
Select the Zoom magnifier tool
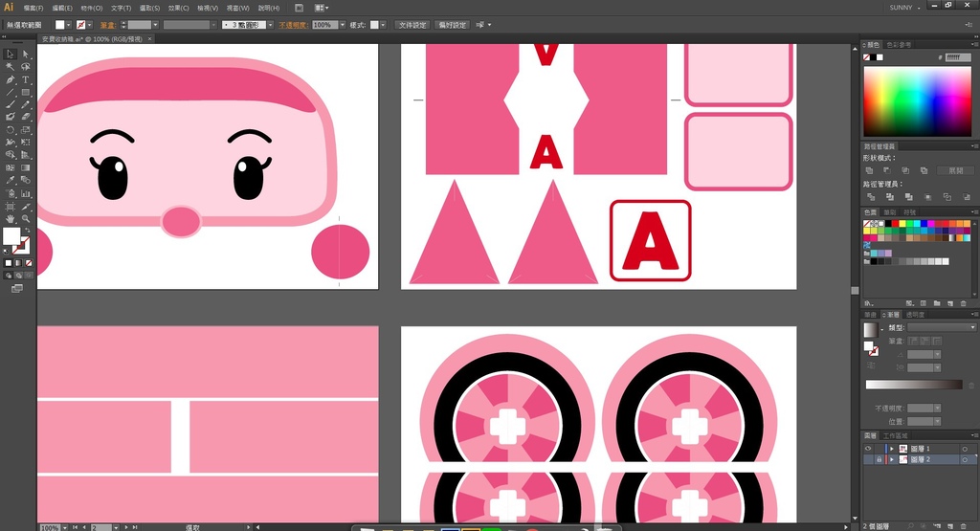[26, 218]
